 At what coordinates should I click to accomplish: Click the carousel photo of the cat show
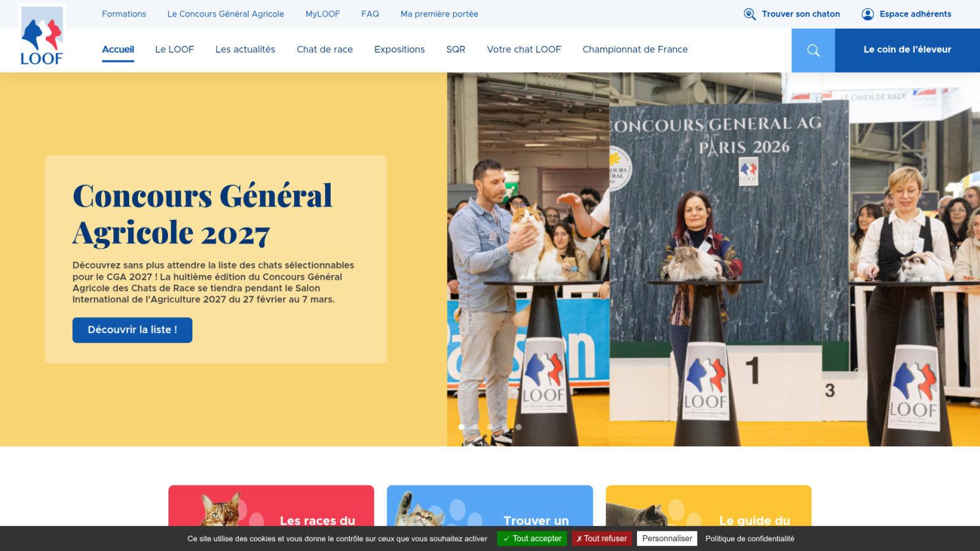point(714,259)
